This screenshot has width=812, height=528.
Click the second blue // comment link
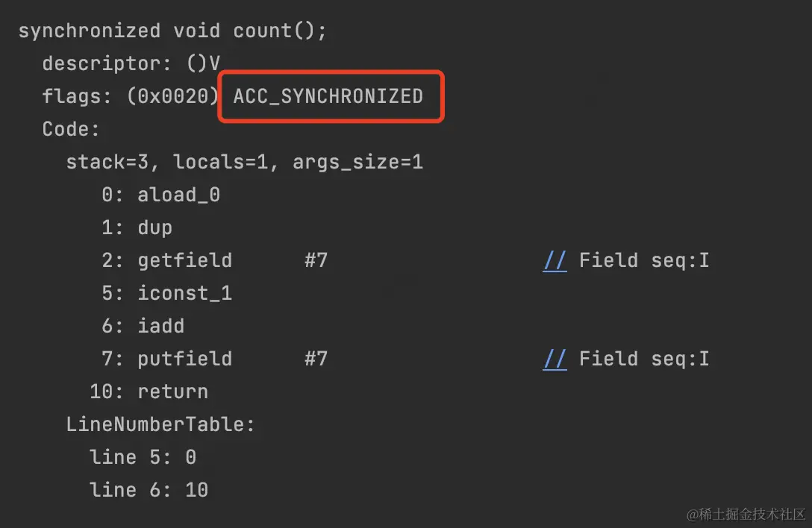(x=555, y=359)
